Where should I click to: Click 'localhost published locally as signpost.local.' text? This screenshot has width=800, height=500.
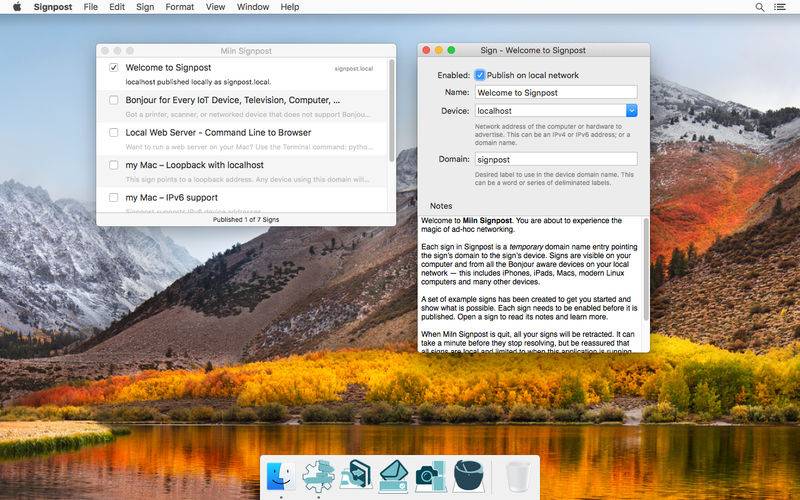[198, 82]
